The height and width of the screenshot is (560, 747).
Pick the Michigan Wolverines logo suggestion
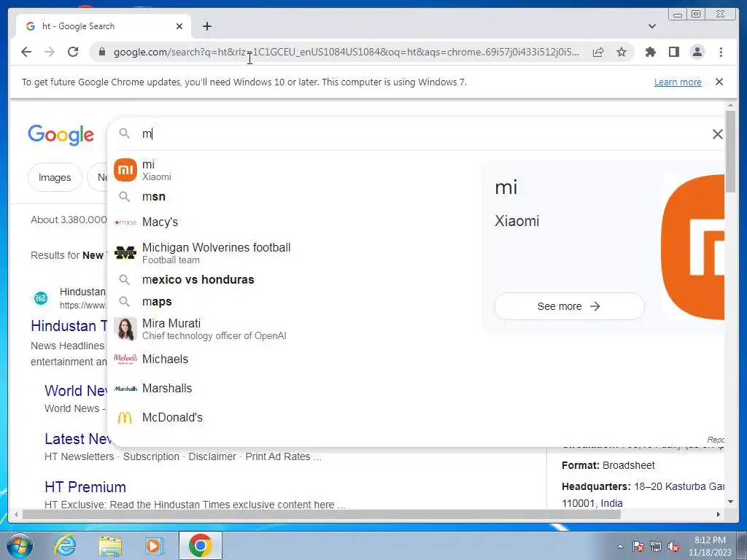125,253
